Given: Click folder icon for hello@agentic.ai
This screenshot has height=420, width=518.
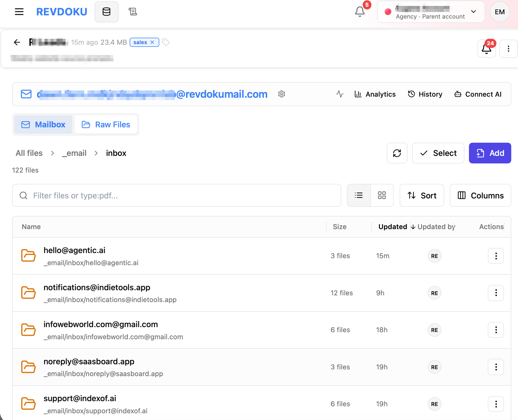Looking at the screenshot, I should click(28, 256).
